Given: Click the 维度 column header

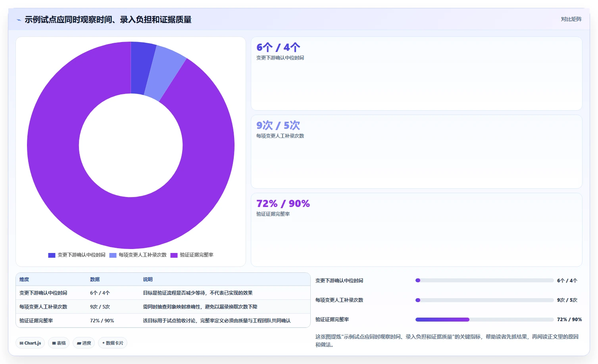Looking at the screenshot, I should (x=24, y=280).
